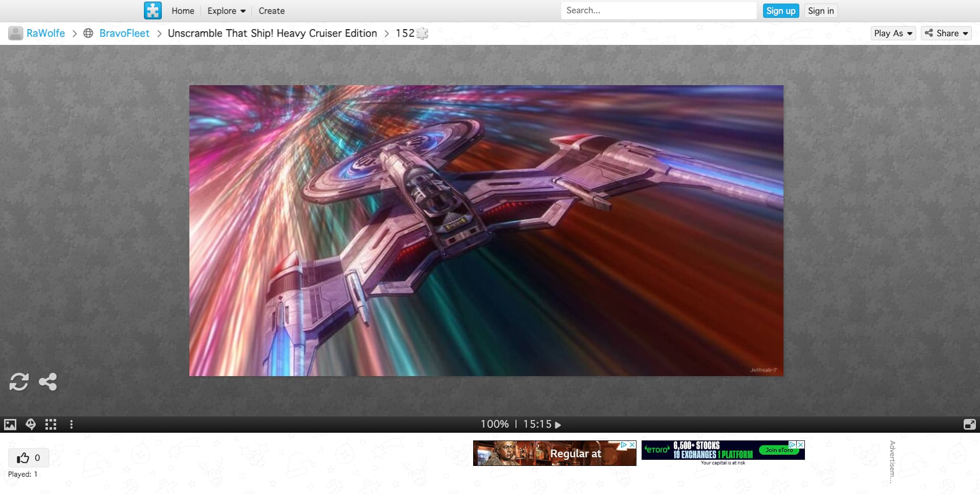Arrange pieces using the grid icon

click(x=51, y=425)
